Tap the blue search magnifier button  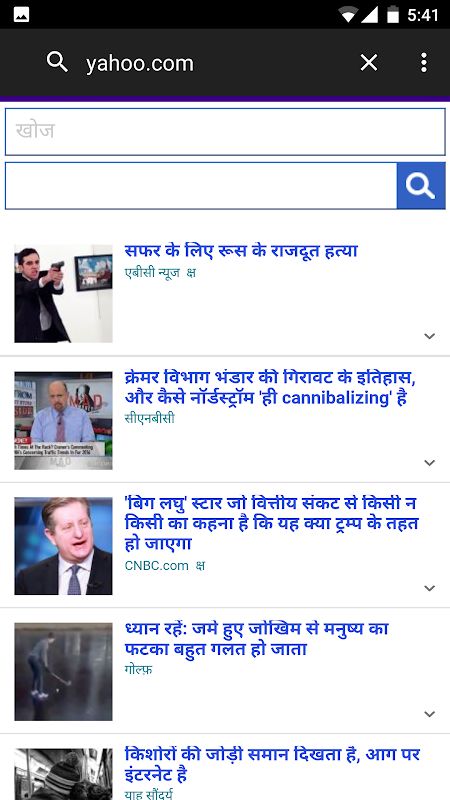coord(421,186)
